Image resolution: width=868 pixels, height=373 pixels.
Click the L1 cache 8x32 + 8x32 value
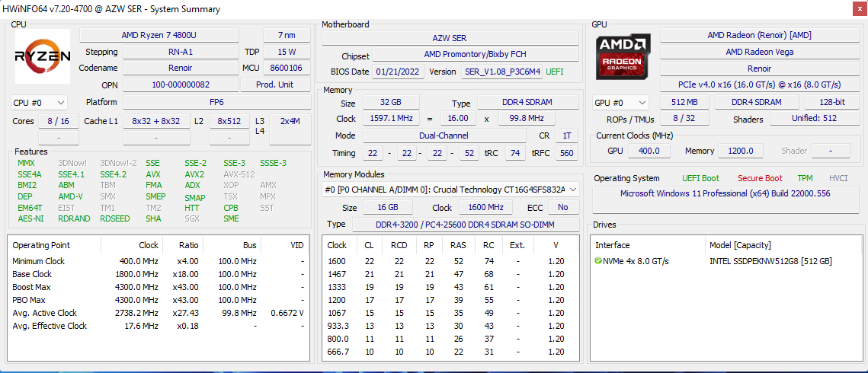click(x=156, y=121)
